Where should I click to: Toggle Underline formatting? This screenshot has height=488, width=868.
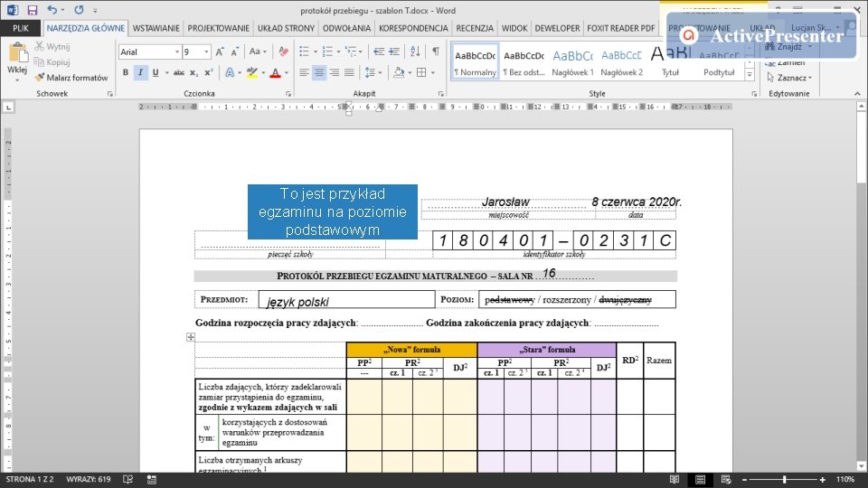click(156, 72)
